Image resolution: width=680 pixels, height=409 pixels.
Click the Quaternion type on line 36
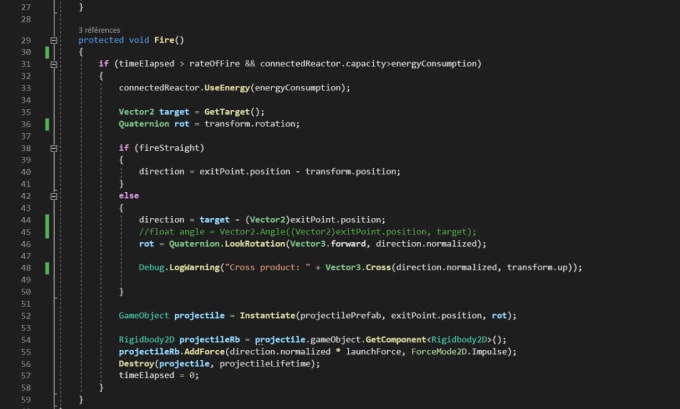point(144,124)
